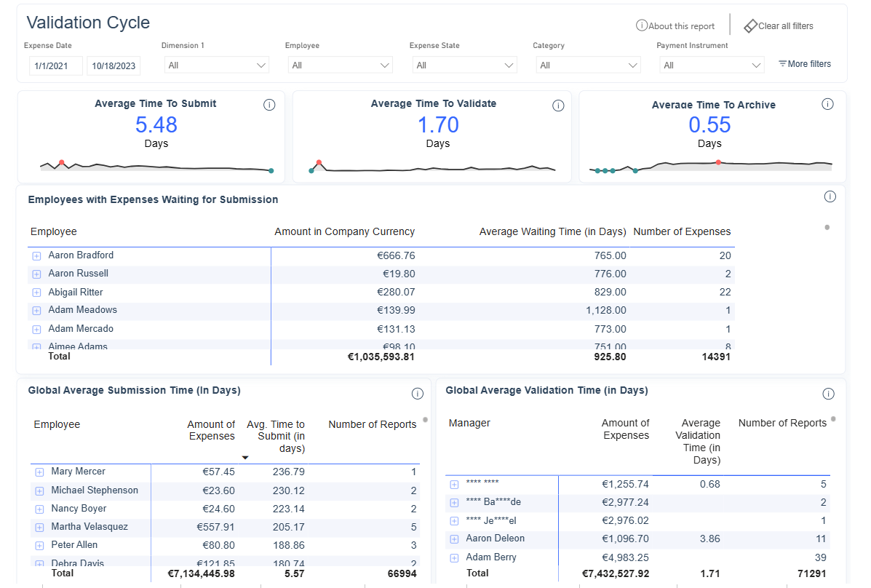The height and width of the screenshot is (588, 871).
Task: Expand the Nancy Boyer row
Action: (39, 509)
